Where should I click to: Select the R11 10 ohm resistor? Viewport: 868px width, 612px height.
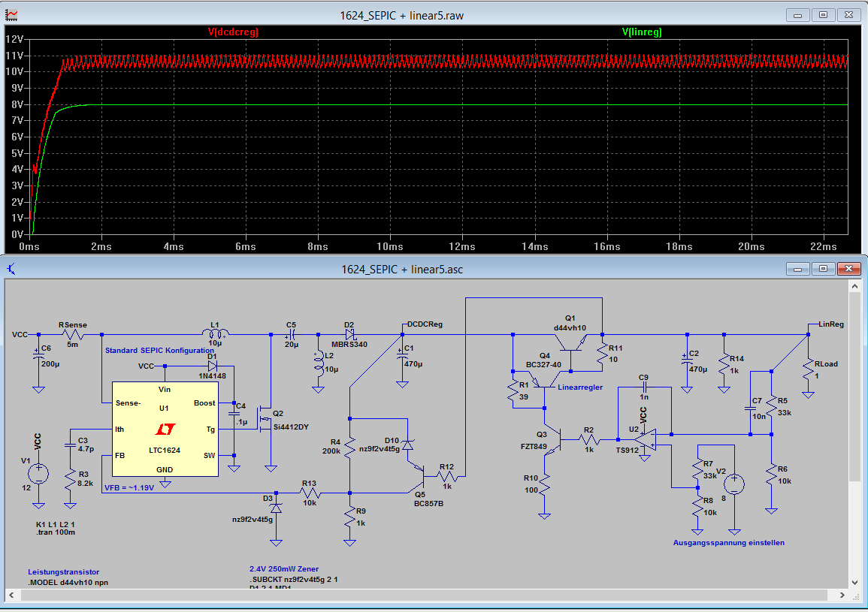[602, 353]
